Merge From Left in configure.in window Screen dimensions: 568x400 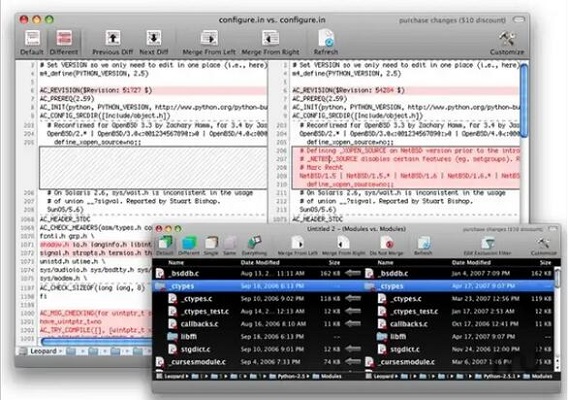click(x=209, y=42)
